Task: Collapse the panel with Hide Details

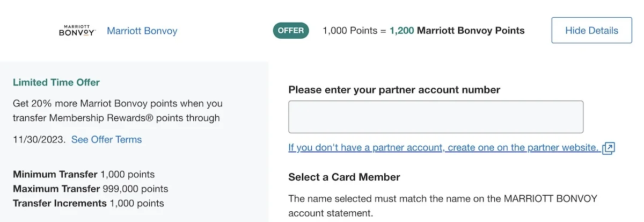Action: [x=591, y=31]
